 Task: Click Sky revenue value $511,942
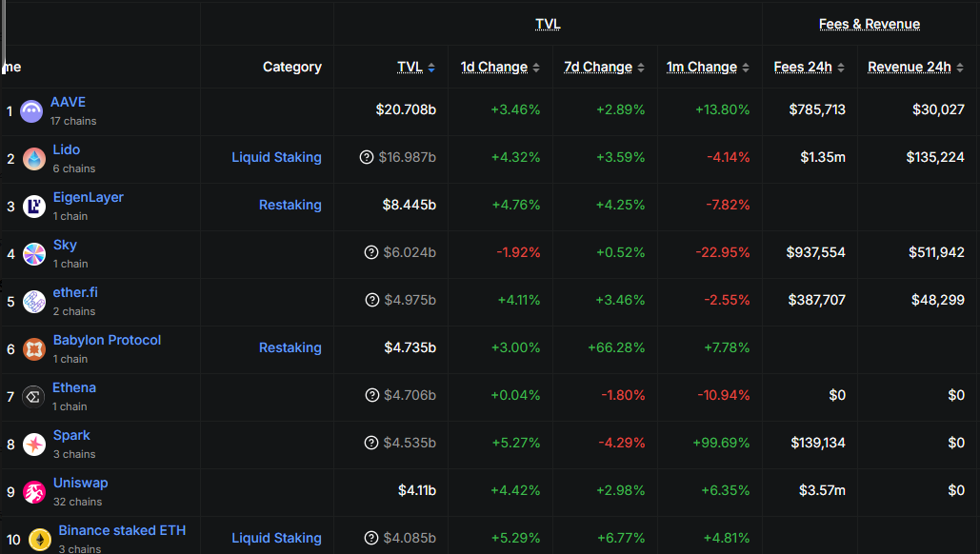[936, 252]
